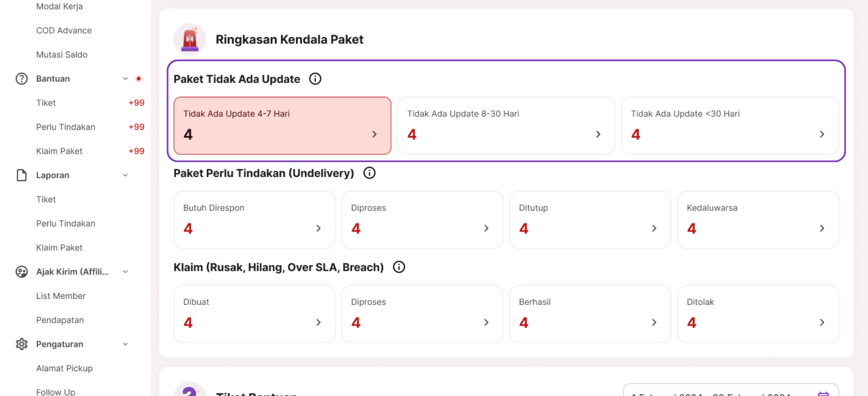Open Tidak Ada Update 8-30 Hari card
Screen dimensions: 868x396
click(506, 125)
